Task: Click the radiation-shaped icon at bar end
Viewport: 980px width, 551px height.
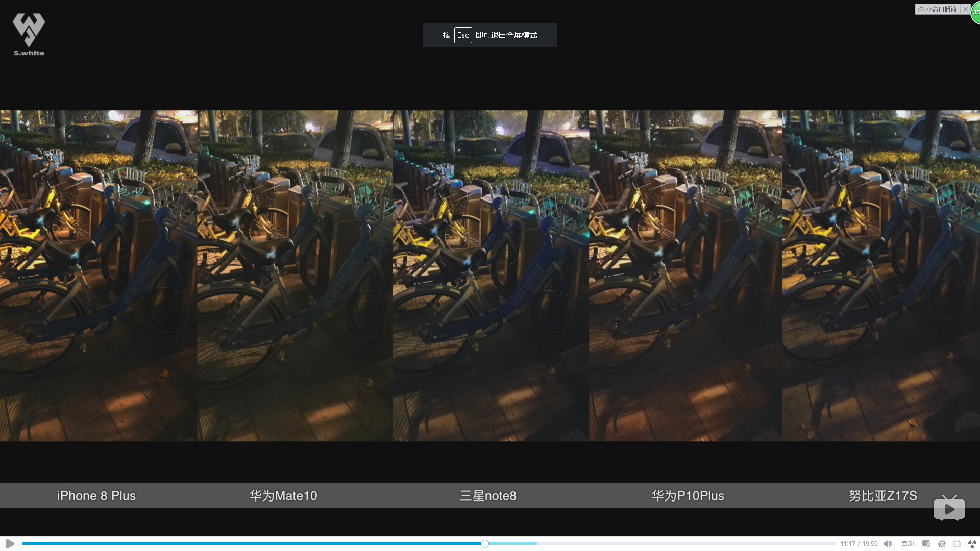Action: click(x=972, y=544)
